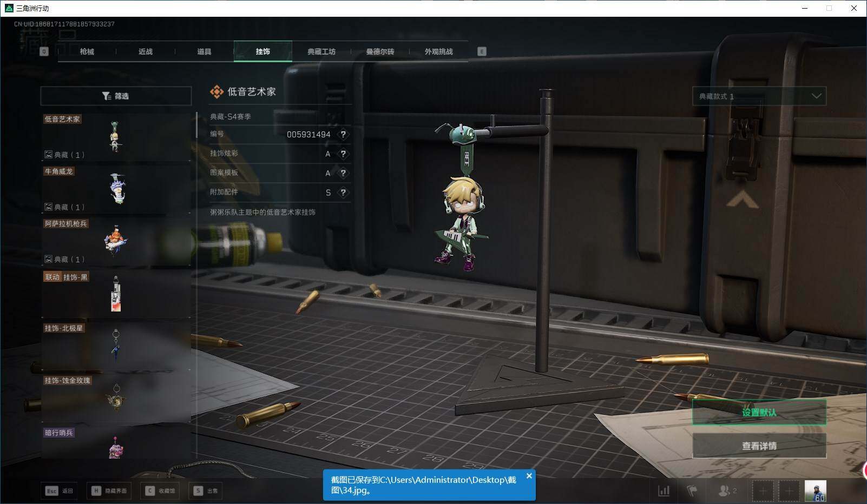The width and height of the screenshot is (867, 504).
Task: Switch to the 近战 tab
Action: pos(145,51)
